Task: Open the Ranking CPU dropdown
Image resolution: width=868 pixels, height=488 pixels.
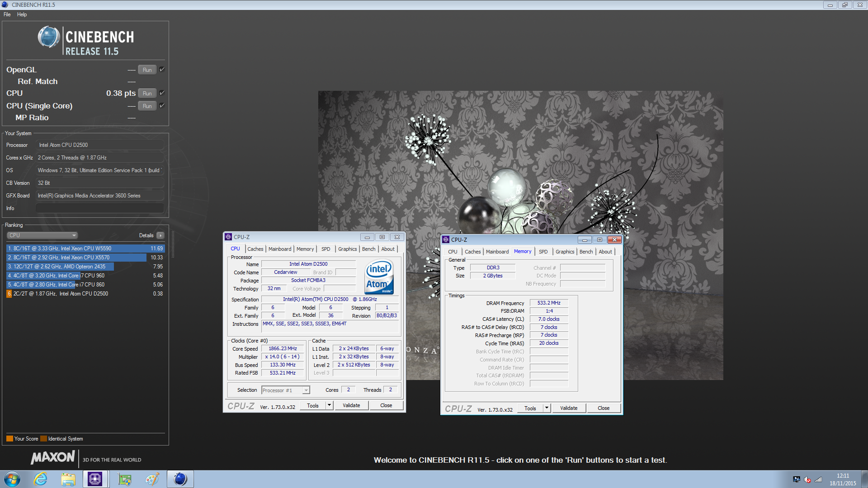Action: (42, 235)
